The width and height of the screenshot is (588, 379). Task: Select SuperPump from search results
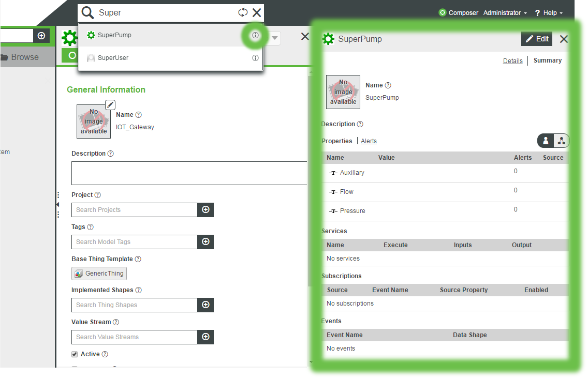tap(171, 35)
